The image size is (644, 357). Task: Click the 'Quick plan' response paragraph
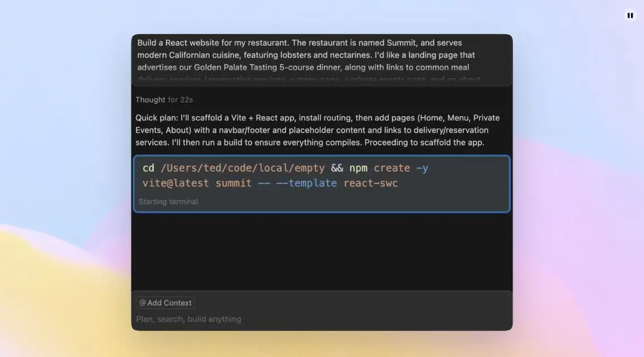coord(317,130)
